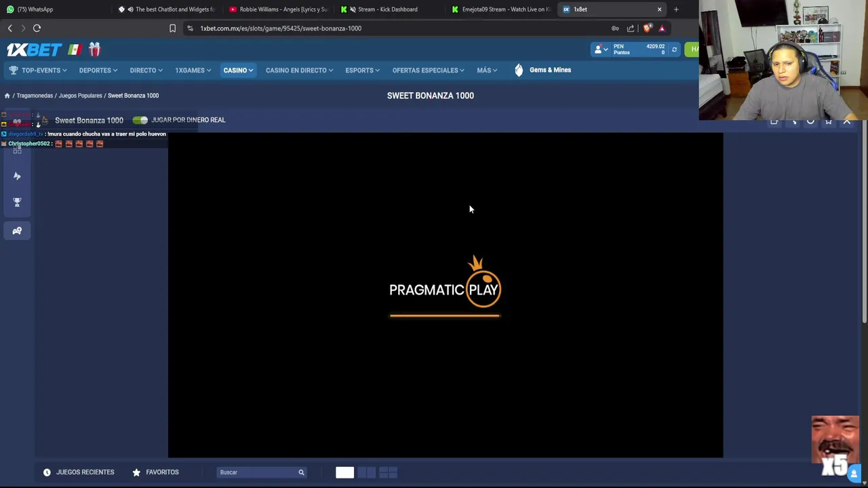Viewport: 868px width, 488px height.
Task: Switch to the Kick Dashboard tab
Action: coord(389,9)
